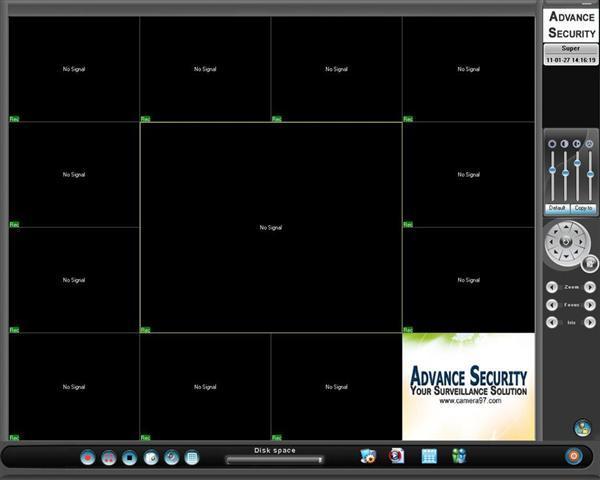The height and width of the screenshot is (480, 600).
Task: Click the PTZ preset icon beside direction pad
Action: click(590, 262)
